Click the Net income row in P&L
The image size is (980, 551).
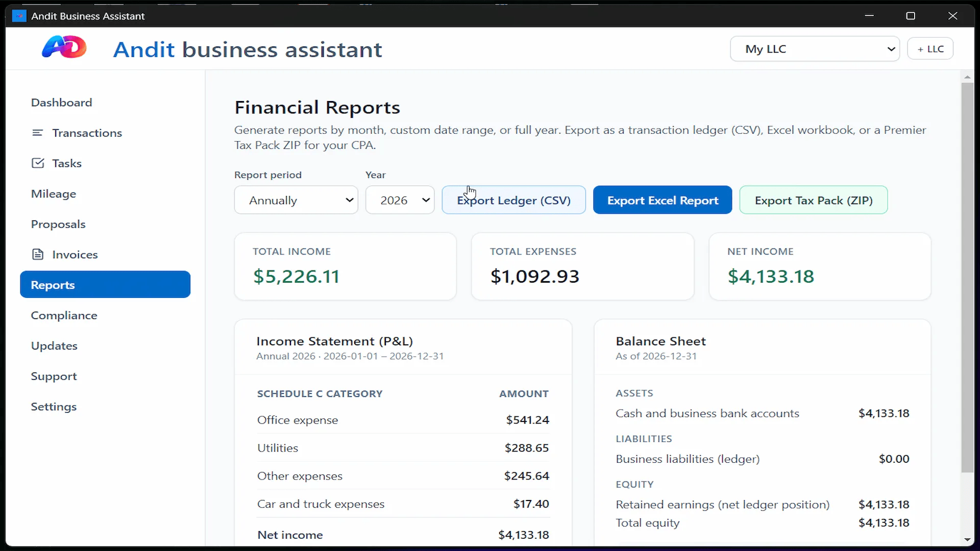tap(403, 535)
